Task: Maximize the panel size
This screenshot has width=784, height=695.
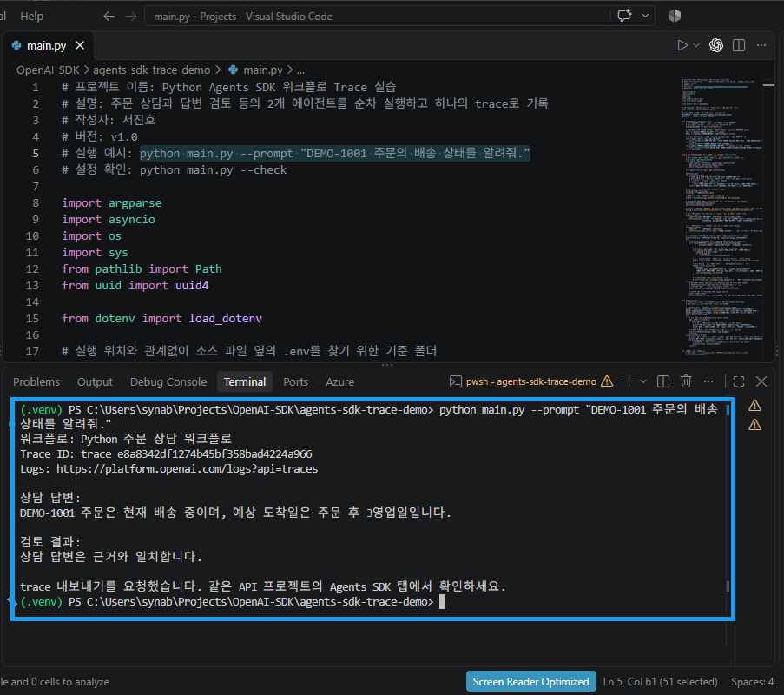Action: coord(739,381)
